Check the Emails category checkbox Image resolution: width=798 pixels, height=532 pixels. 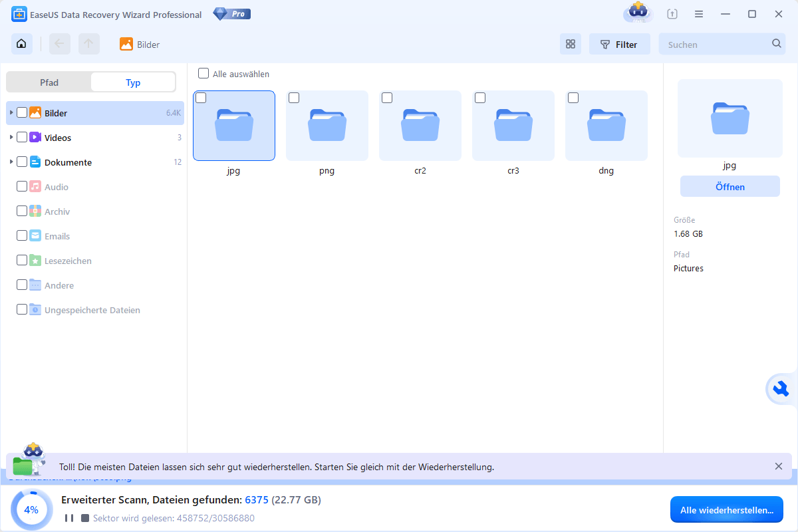[x=22, y=236]
